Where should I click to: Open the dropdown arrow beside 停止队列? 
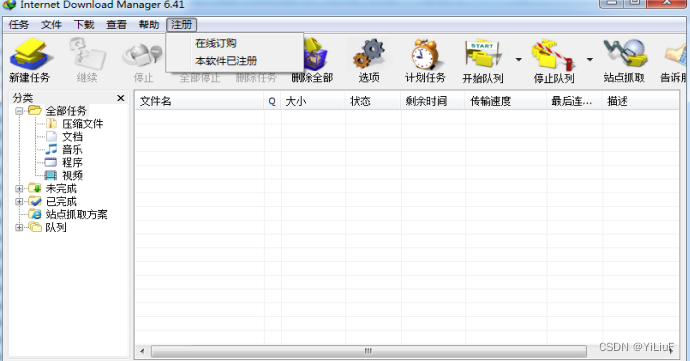pyautogui.click(x=590, y=59)
